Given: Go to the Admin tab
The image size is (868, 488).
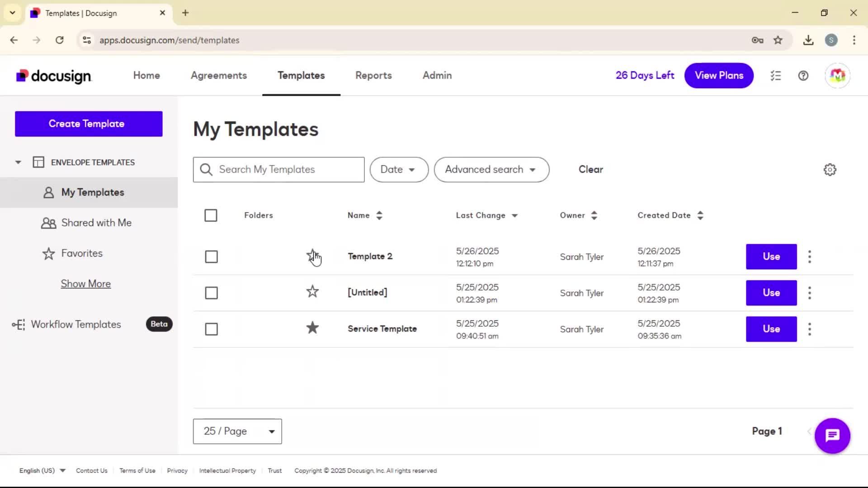Looking at the screenshot, I should point(437,75).
